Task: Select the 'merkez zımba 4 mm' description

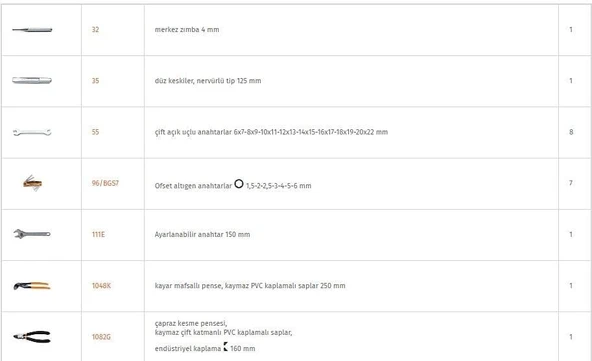Action: pos(187,29)
